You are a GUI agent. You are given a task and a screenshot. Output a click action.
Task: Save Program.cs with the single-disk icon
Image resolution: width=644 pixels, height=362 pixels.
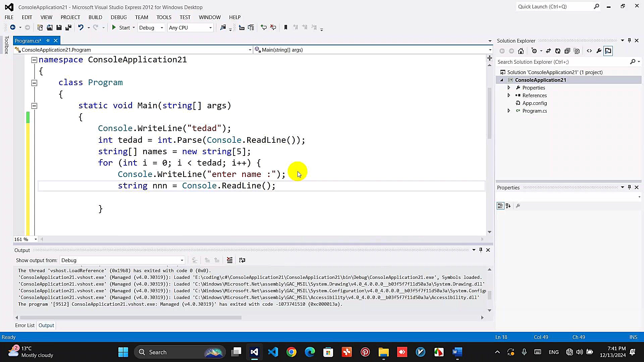coord(59,27)
